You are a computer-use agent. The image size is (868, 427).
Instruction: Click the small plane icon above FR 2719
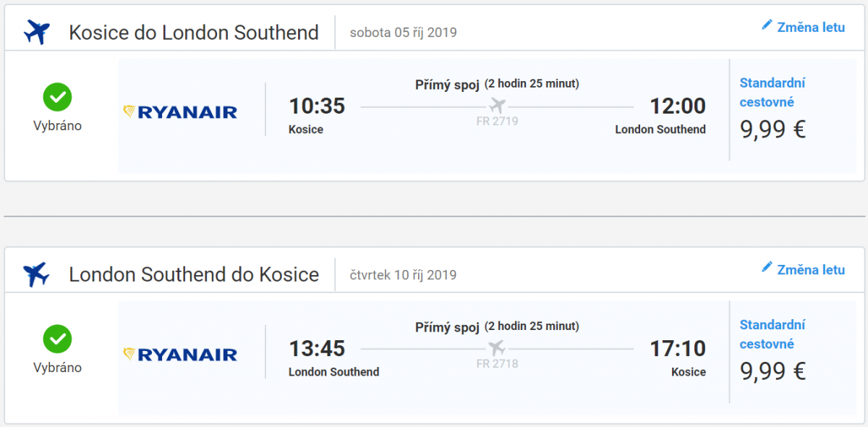click(x=497, y=106)
